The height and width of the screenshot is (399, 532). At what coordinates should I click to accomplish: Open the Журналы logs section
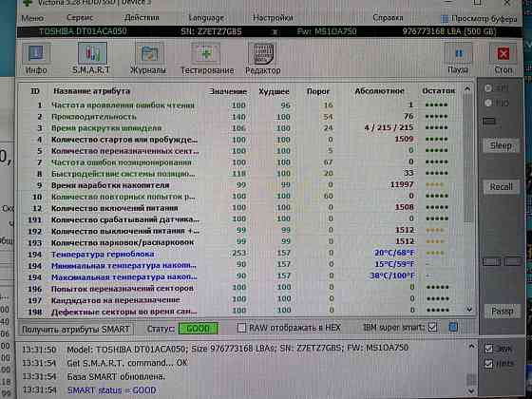coord(148,58)
